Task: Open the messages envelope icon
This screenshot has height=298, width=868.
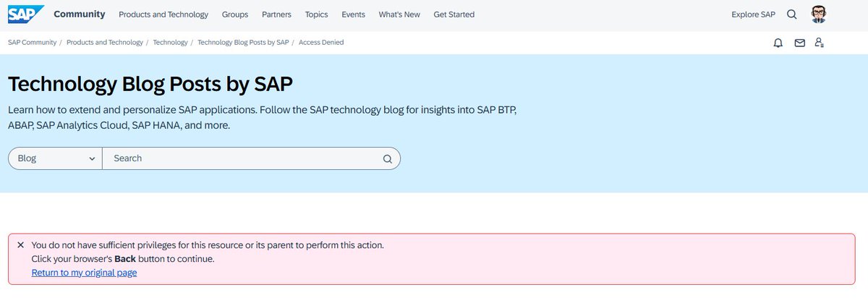Action: coord(799,43)
